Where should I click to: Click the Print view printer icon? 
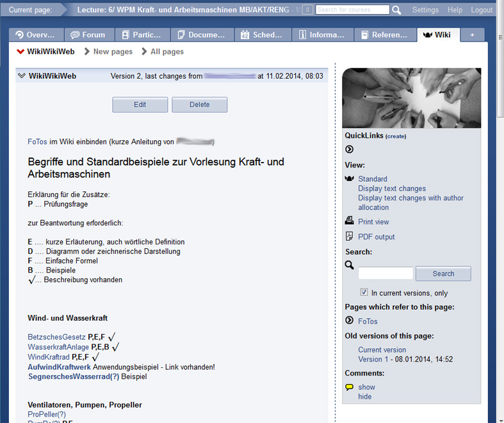click(350, 221)
